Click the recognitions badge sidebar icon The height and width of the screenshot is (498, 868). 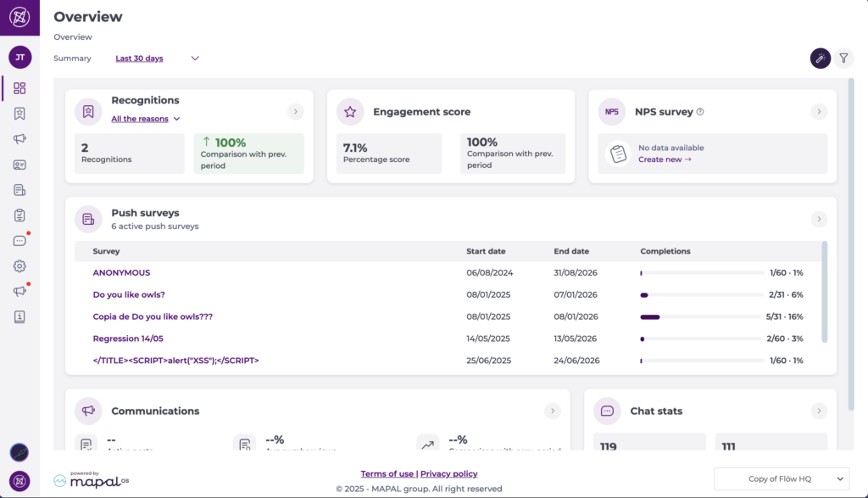19,114
